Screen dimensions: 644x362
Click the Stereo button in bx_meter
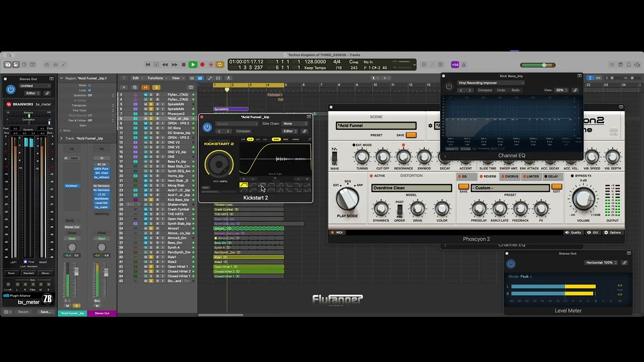pyautogui.click(x=45, y=273)
